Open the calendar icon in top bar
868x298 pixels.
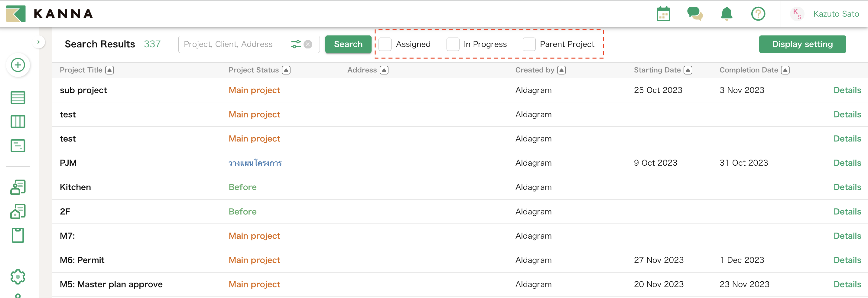tap(663, 14)
